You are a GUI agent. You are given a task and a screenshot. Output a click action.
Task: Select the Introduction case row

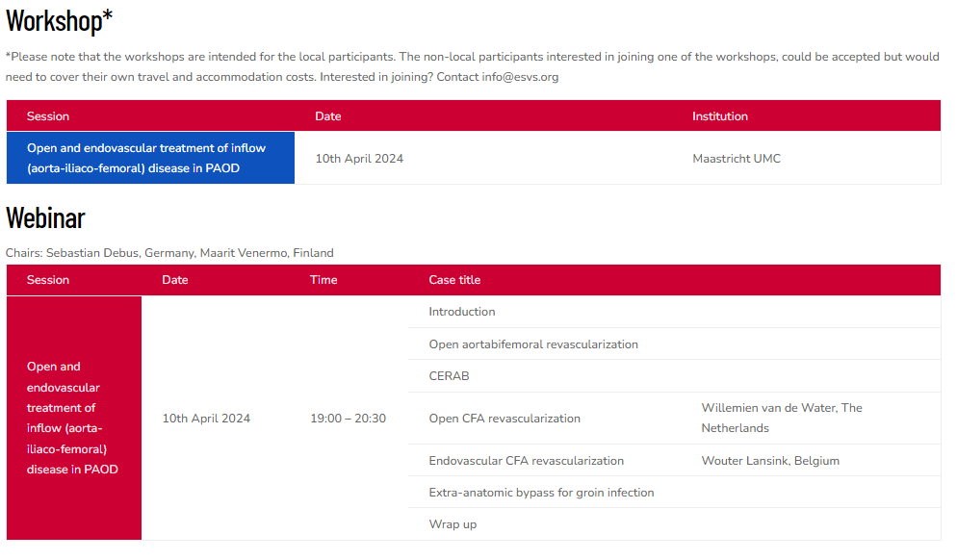tap(462, 312)
